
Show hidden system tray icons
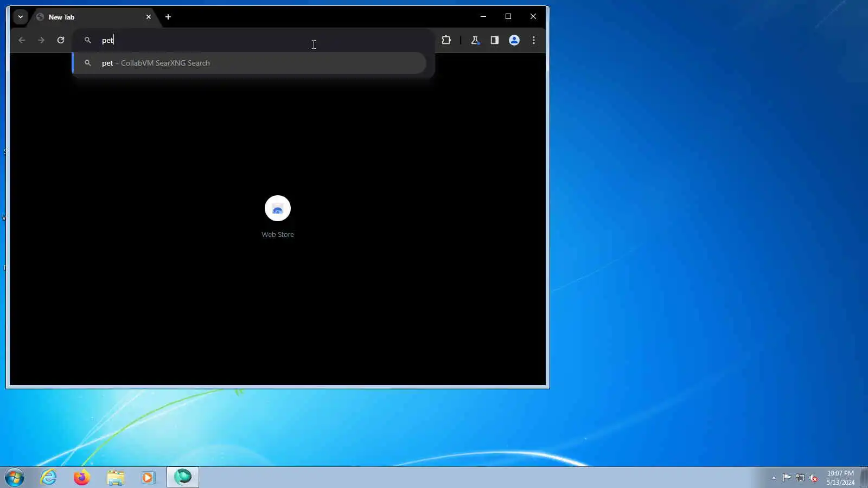774,478
